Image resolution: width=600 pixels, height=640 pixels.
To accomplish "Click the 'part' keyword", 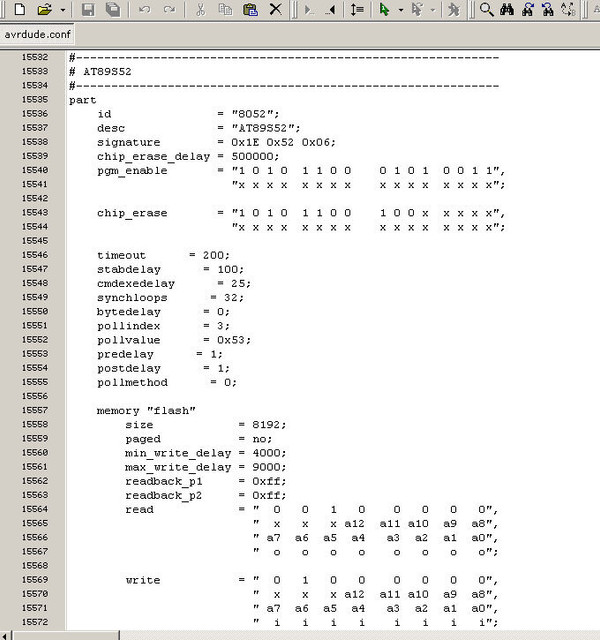I will tap(82, 100).
